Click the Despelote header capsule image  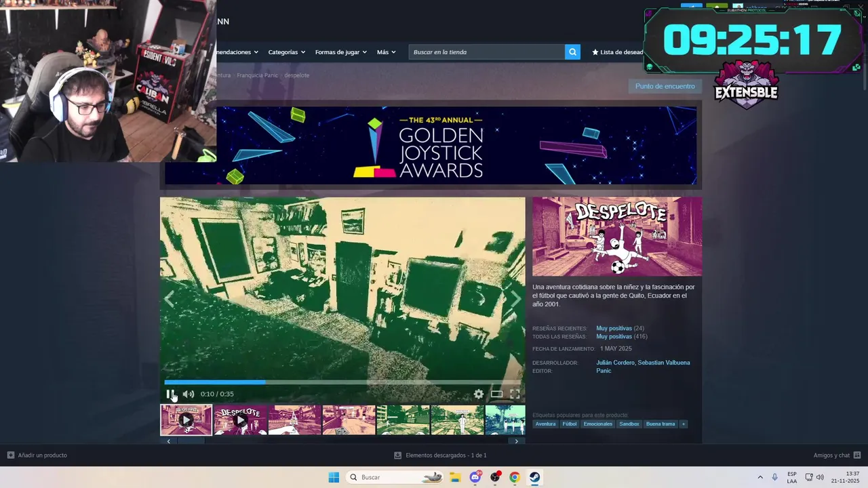click(617, 237)
